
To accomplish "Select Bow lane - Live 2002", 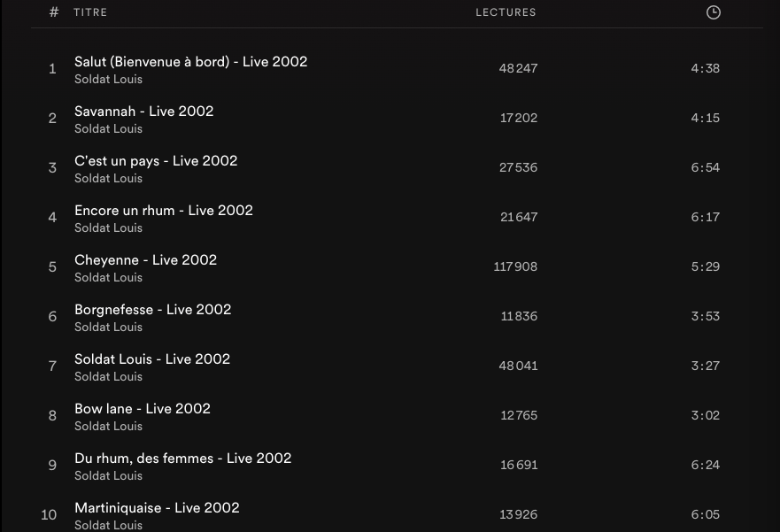I will (x=142, y=409).
